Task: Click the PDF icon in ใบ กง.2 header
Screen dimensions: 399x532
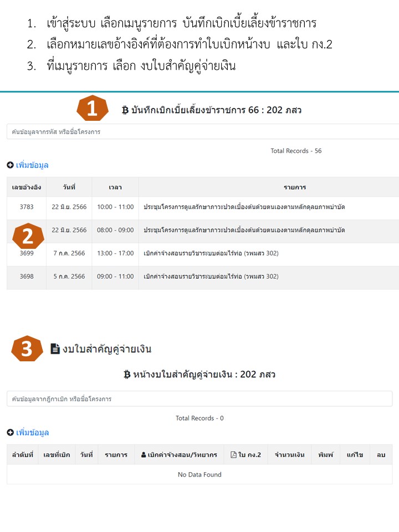Action: point(233,454)
